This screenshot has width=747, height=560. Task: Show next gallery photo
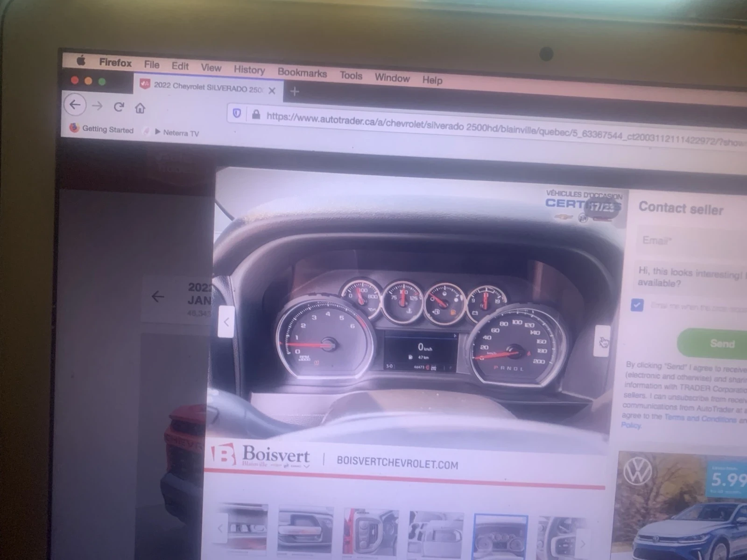pos(602,342)
